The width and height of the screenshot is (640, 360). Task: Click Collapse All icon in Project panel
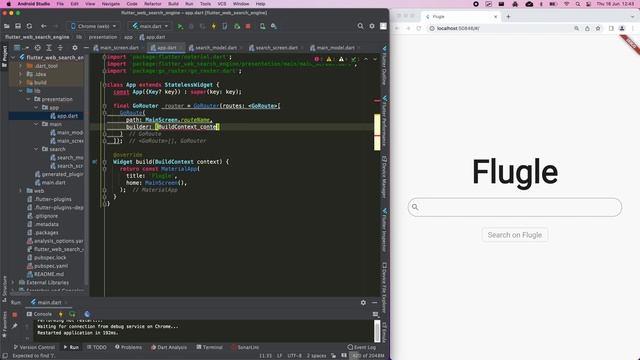pos(60,48)
